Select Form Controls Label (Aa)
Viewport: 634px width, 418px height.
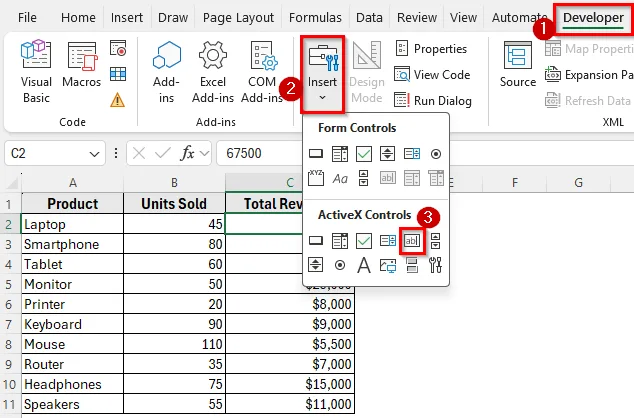tap(340, 178)
